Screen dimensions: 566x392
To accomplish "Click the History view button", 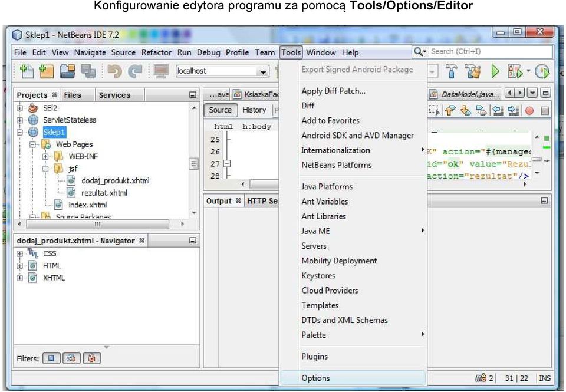I will tap(254, 110).
